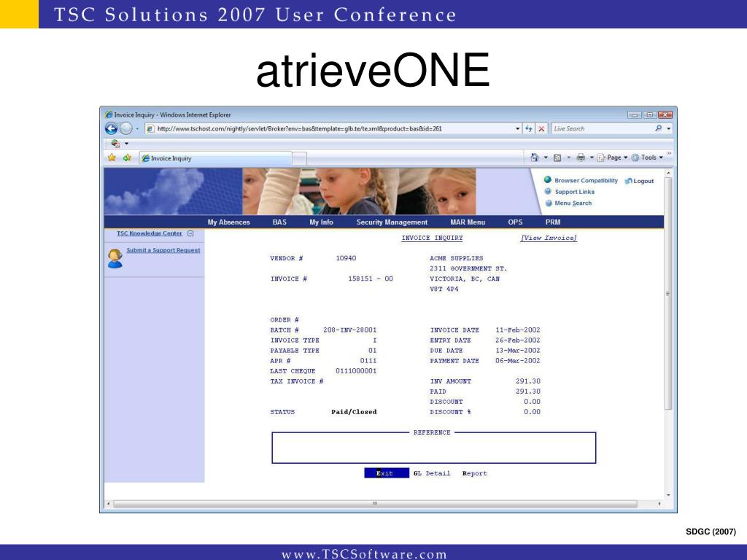Run search with the magnifier icon
This screenshot has width=747, height=560.
click(x=659, y=128)
